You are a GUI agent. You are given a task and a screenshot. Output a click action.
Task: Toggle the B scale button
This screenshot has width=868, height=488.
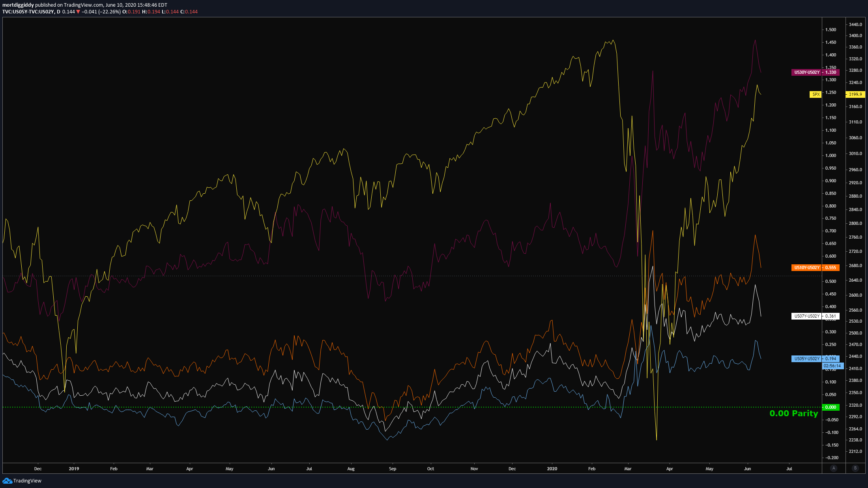click(855, 468)
